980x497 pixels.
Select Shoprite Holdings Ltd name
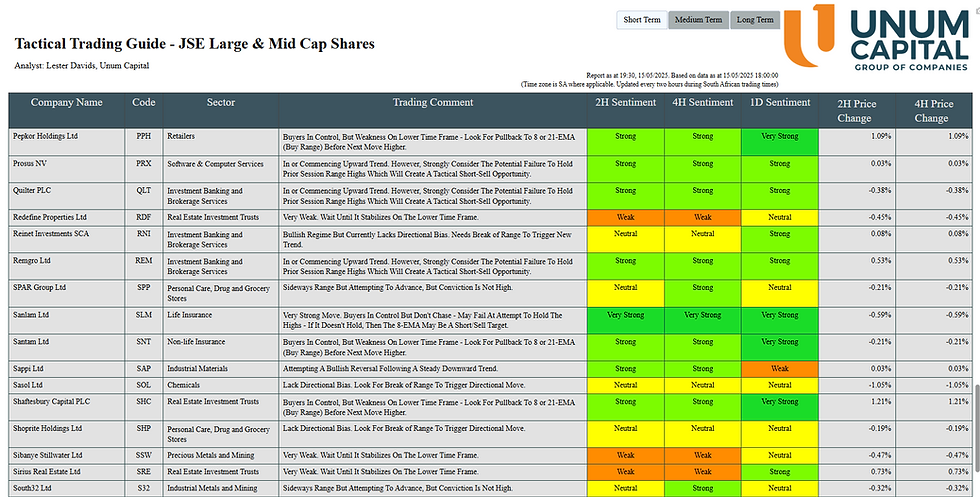(48, 429)
